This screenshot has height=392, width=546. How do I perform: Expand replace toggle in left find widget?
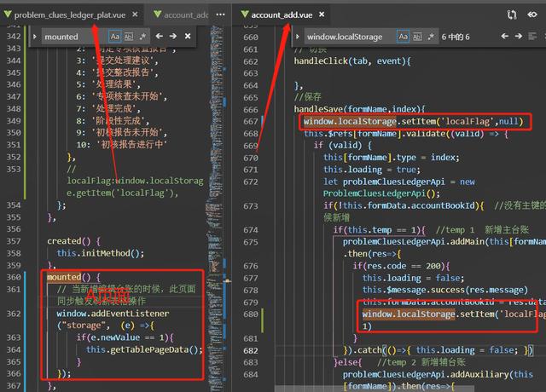[35, 37]
